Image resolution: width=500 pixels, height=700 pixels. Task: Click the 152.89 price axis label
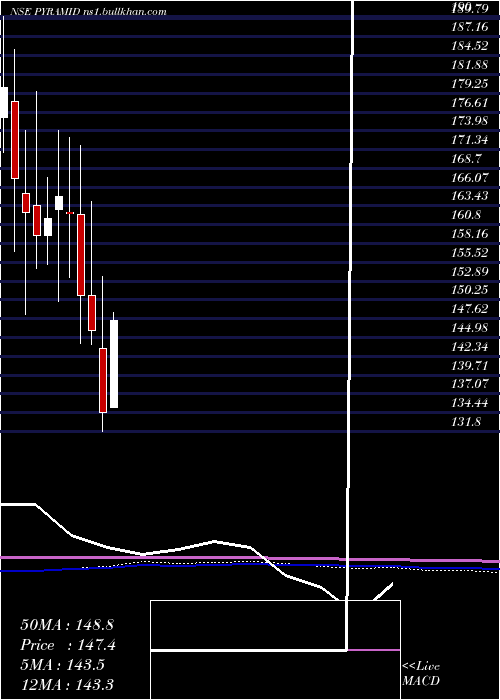[x=470, y=271]
